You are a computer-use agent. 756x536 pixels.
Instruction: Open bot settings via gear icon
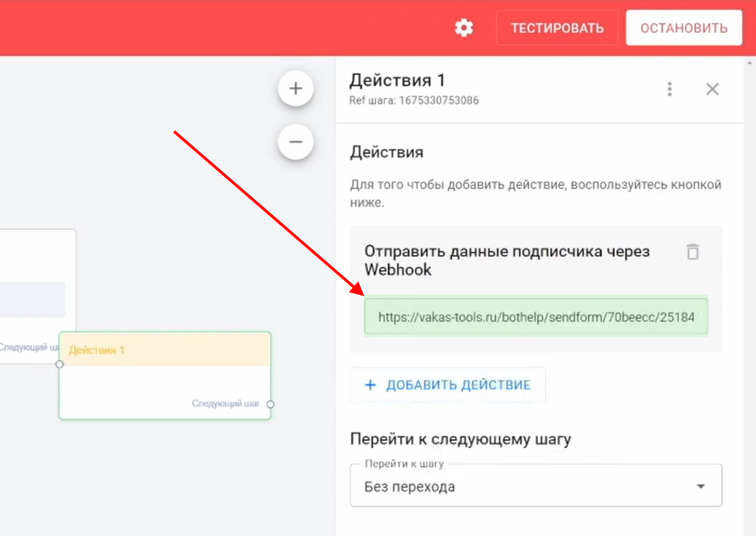coord(464,28)
